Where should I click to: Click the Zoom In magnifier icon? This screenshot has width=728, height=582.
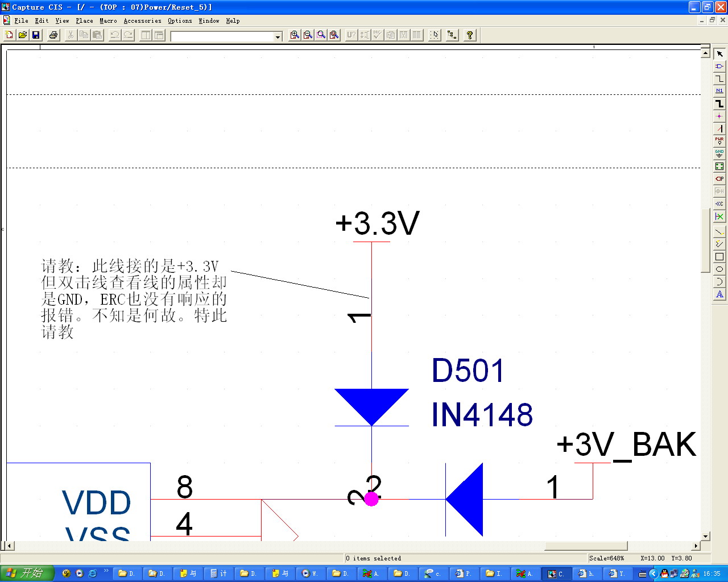coord(295,35)
